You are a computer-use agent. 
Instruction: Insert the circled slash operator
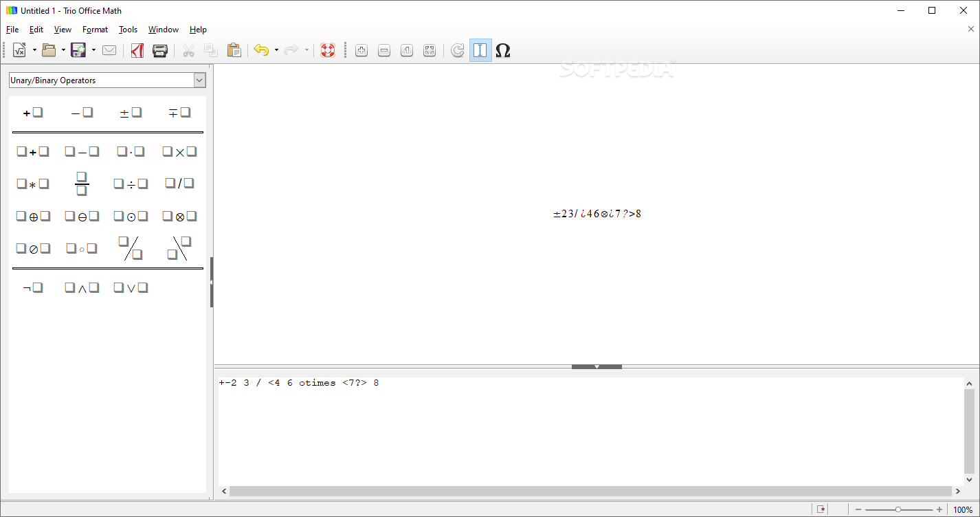pyautogui.click(x=33, y=249)
